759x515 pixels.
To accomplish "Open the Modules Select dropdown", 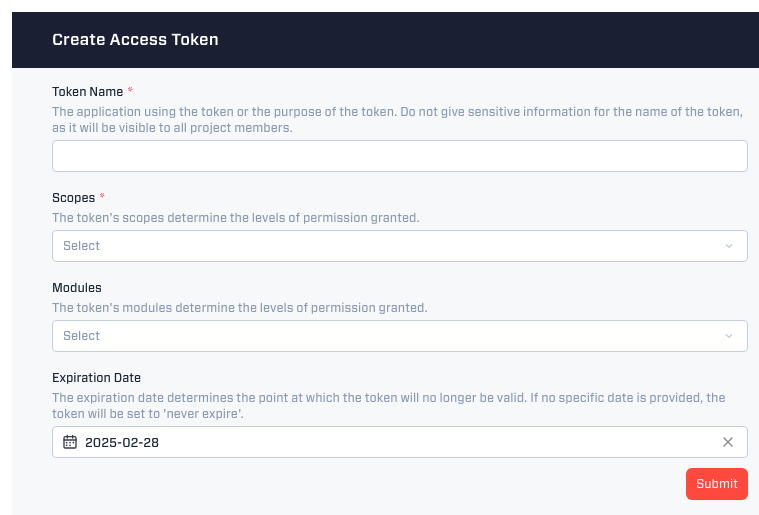I will coord(399,336).
